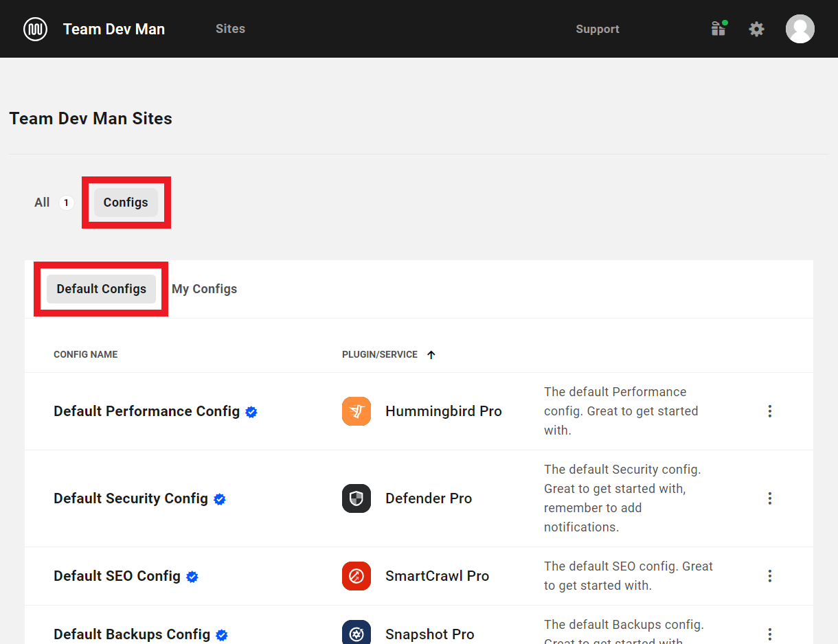Click the default SEO config description text
Image resolution: width=838 pixels, height=644 pixels.
[628, 576]
